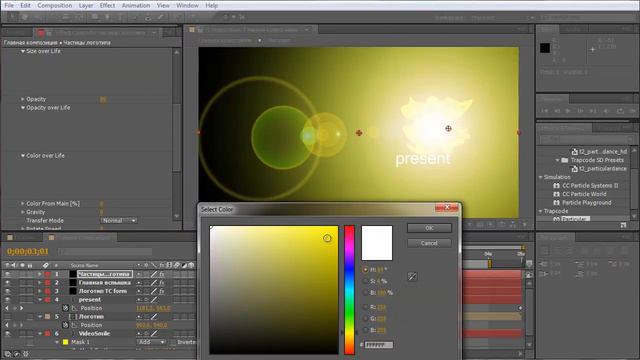Open the Effect menu

(107, 5)
